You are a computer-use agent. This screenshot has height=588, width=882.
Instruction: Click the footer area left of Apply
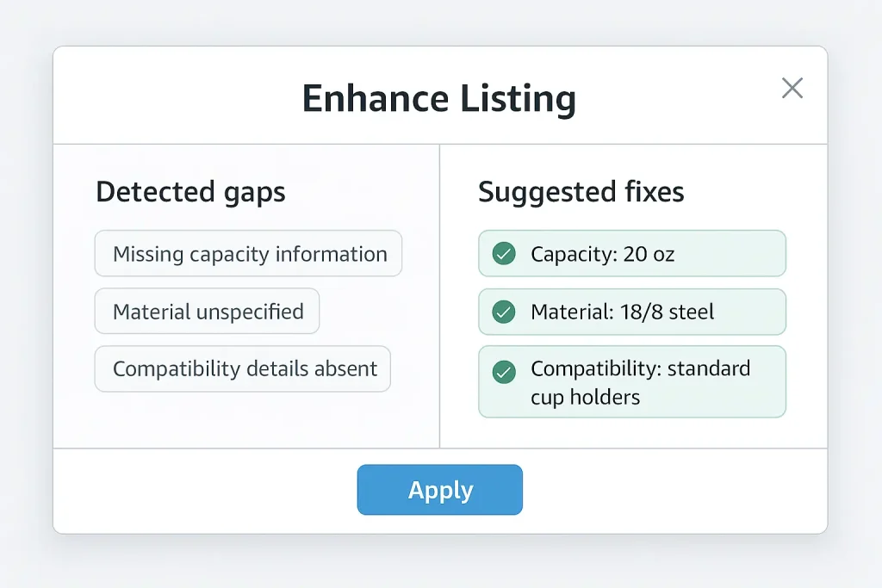[207, 490]
